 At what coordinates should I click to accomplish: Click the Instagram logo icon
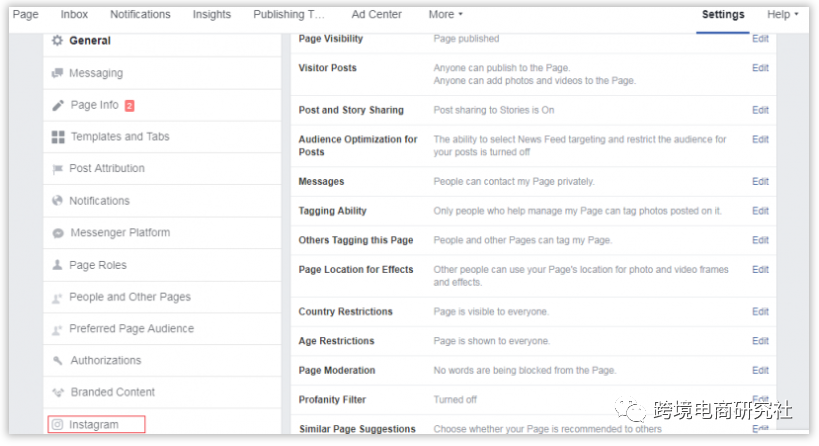coord(58,425)
